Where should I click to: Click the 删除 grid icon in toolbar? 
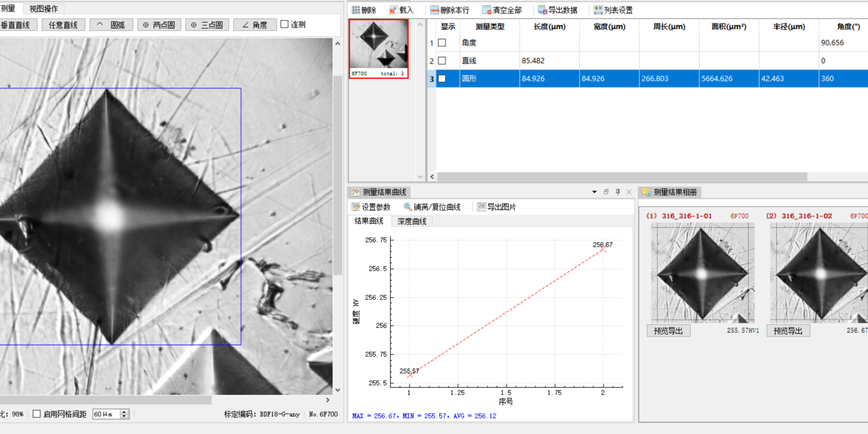pyautogui.click(x=356, y=10)
